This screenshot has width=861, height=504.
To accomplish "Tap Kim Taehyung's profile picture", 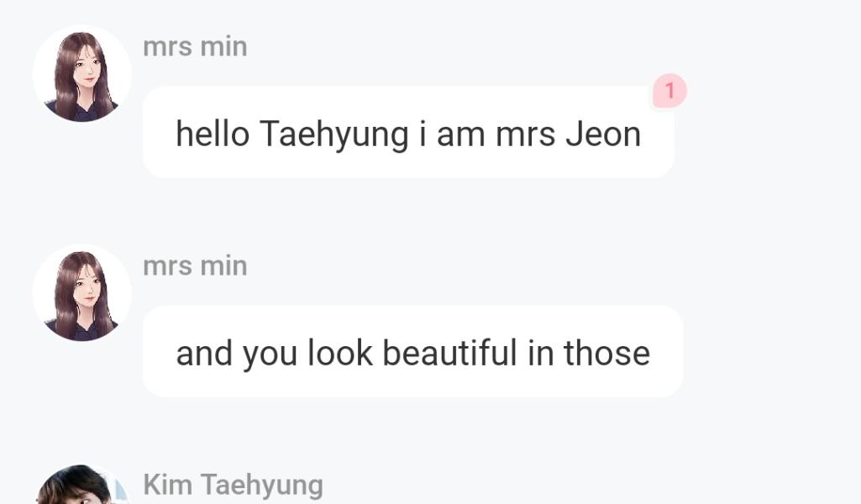I will (80, 487).
